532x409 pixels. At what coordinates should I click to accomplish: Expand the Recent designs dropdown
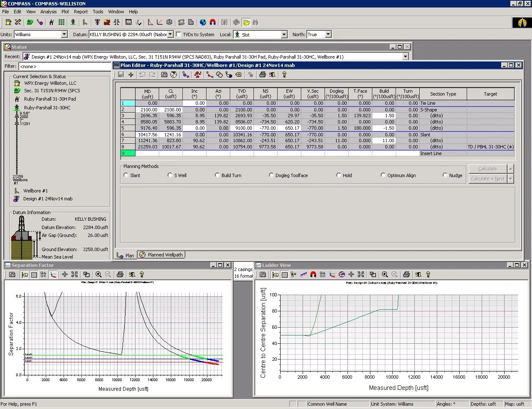click(x=406, y=57)
